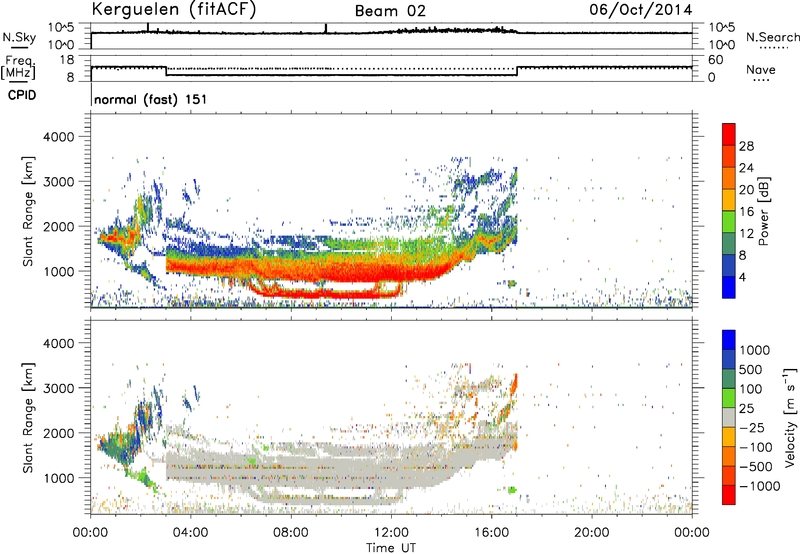Click the '08:00' time tick label
The width and height of the screenshot is (800, 554).
coord(291,533)
